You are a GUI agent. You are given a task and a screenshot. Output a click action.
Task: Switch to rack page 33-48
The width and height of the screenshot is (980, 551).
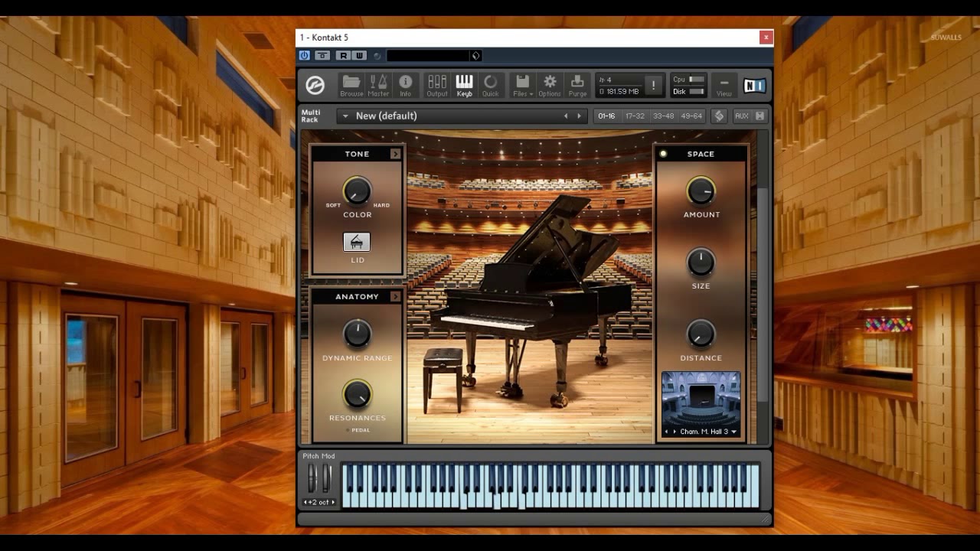(x=663, y=116)
